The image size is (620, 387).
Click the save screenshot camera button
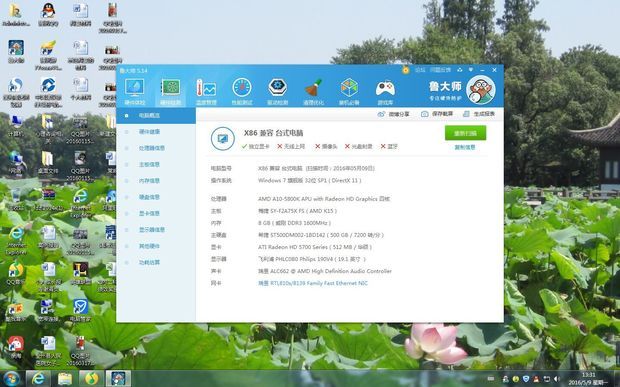[437, 114]
